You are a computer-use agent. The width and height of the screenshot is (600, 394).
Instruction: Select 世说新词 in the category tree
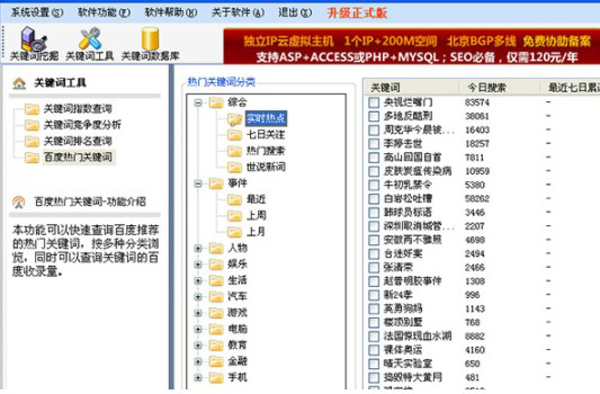tap(266, 167)
